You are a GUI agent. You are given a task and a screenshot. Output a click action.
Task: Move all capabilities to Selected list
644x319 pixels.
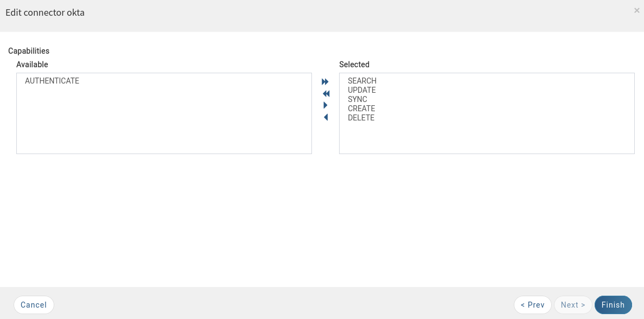tap(326, 82)
